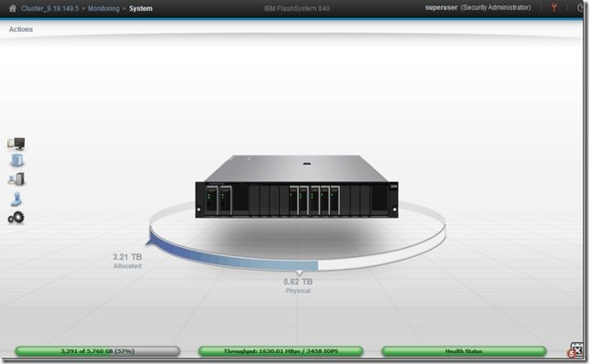Click the alerts icon with red 5 badge
589x364 pixels.
[x=576, y=350]
